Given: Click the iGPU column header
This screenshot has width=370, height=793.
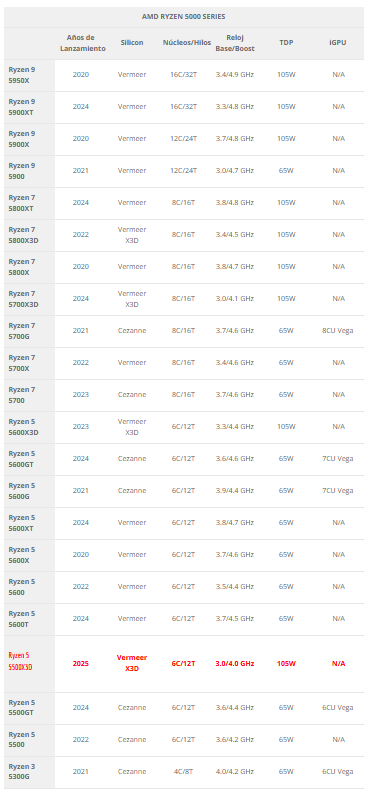Looking at the screenshot, I should pos(338,43).
